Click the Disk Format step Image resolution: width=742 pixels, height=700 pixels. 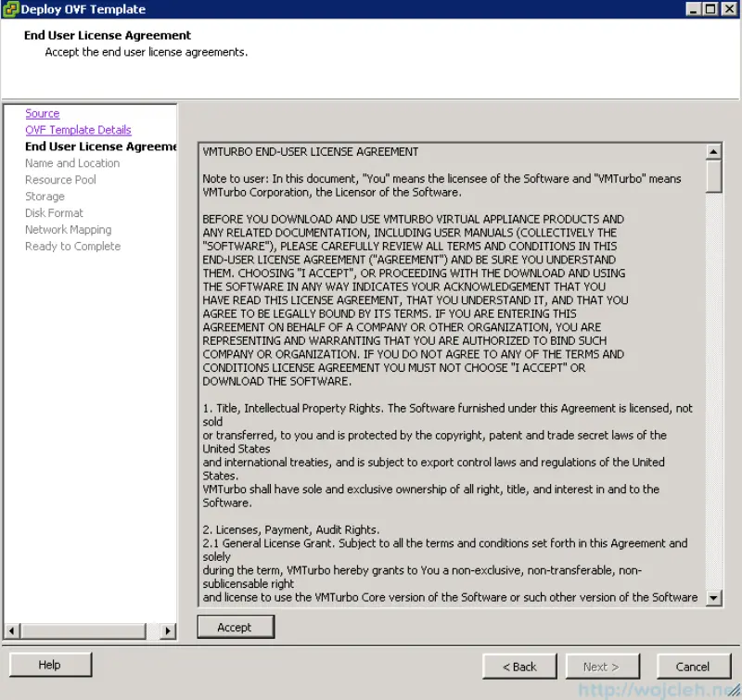pos(54,213)
